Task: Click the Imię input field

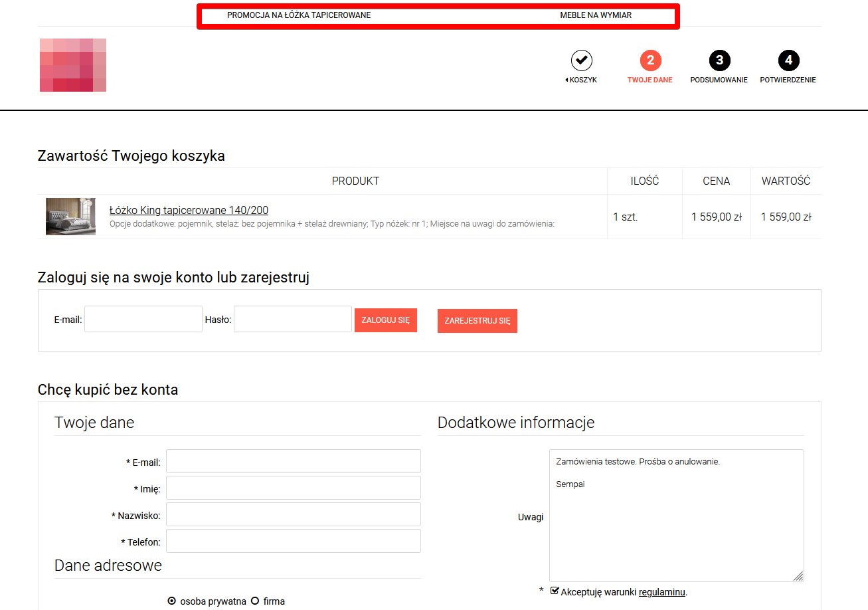Action: (293, 488)
